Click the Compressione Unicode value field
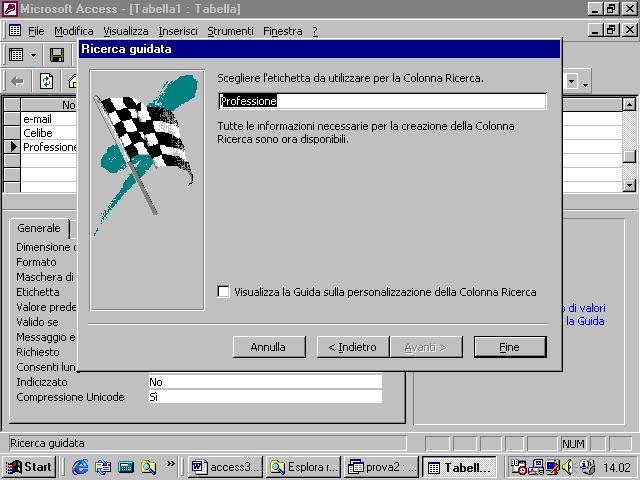This screenshot has width=640, height=480. tap(265, 397)
